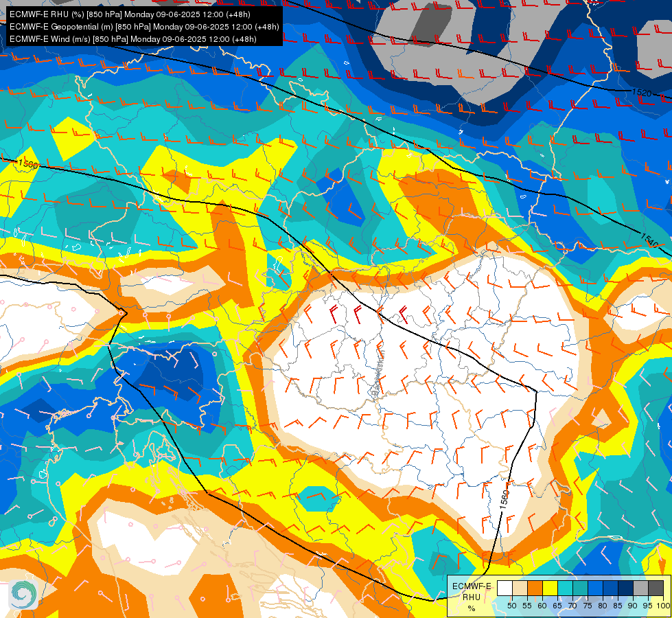
Task: Click the '90' legend tick label
Action: click(633, 606)
